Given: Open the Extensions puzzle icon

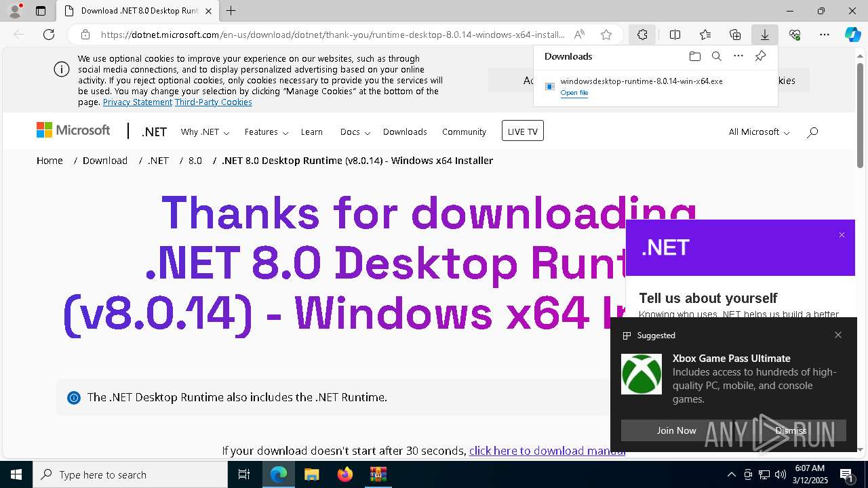Looking at the screenshot, I should pos(642,35).
